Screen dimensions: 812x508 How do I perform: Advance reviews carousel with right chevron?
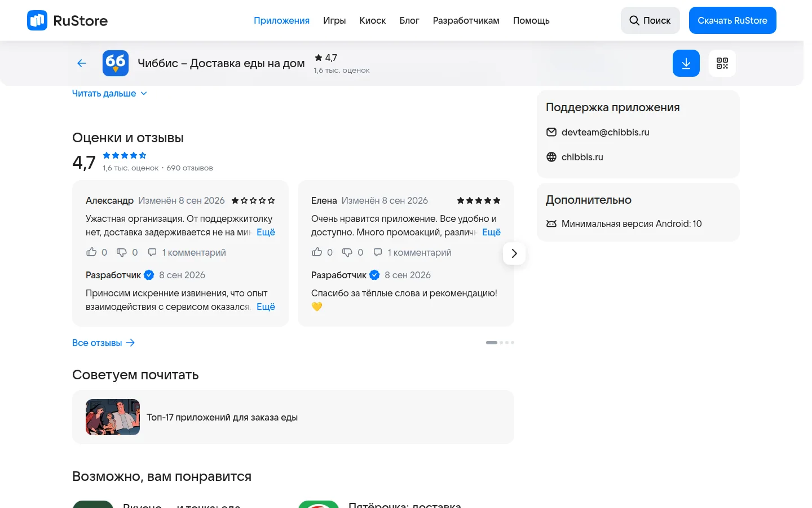(x=514, y=253)
